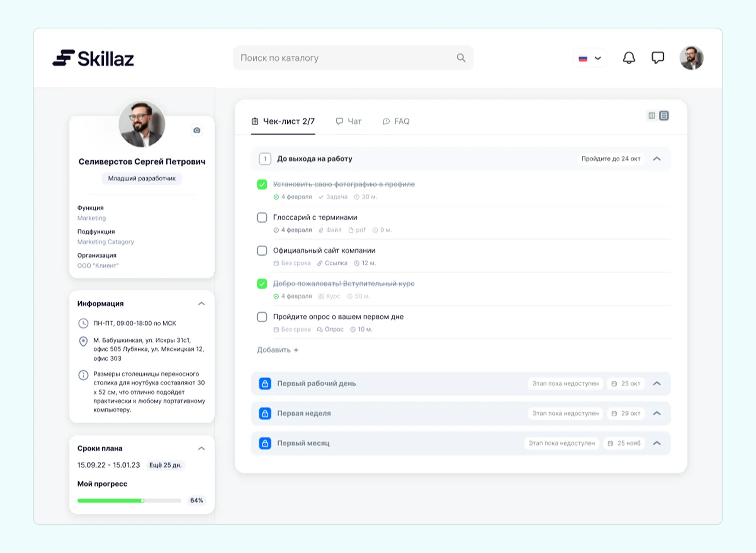
Task: Click the location pin icon in Информация
Action: (x=83, y=341)
